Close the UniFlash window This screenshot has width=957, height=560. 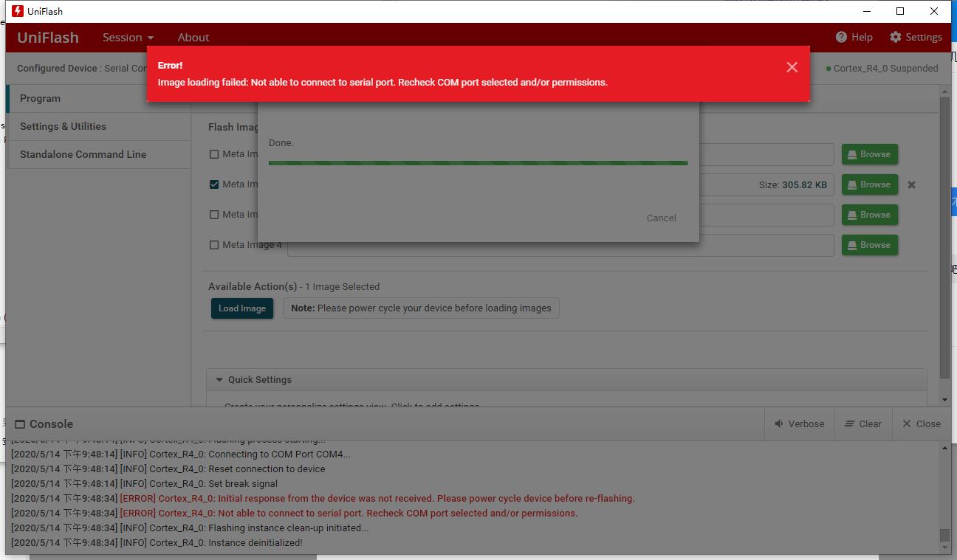pos(934,11)
